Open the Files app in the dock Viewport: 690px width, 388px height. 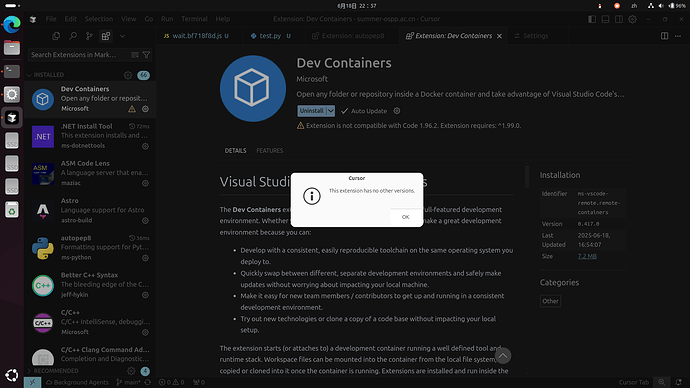(12, 48)
